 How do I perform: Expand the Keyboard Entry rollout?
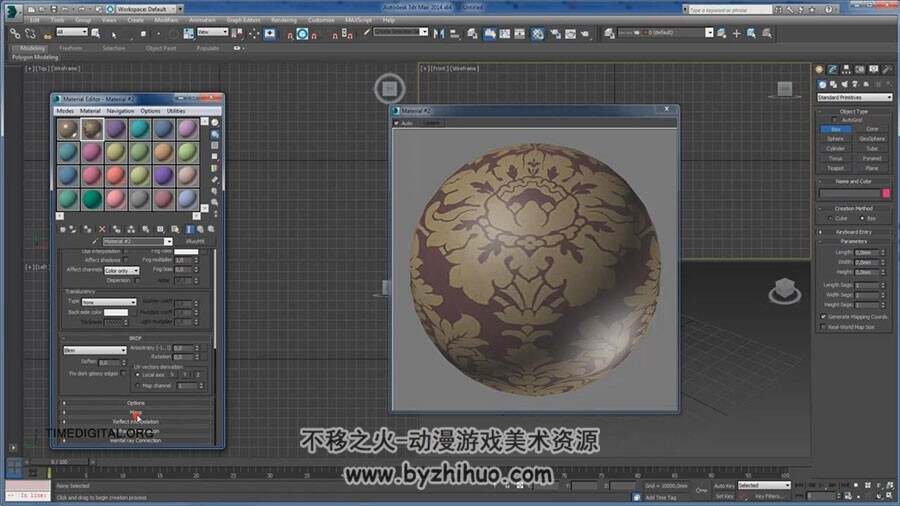pos(854,232)
